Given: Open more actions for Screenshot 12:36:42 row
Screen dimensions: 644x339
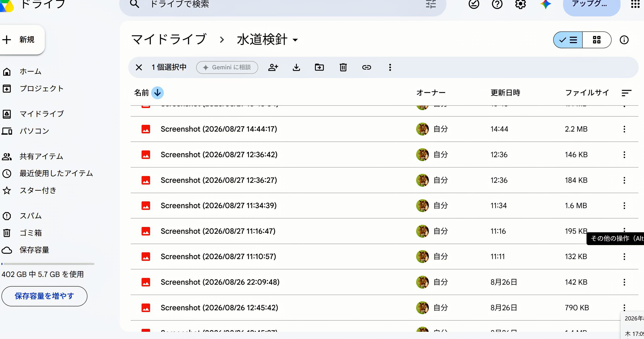Looking at the screenshot, I should 624,155.
